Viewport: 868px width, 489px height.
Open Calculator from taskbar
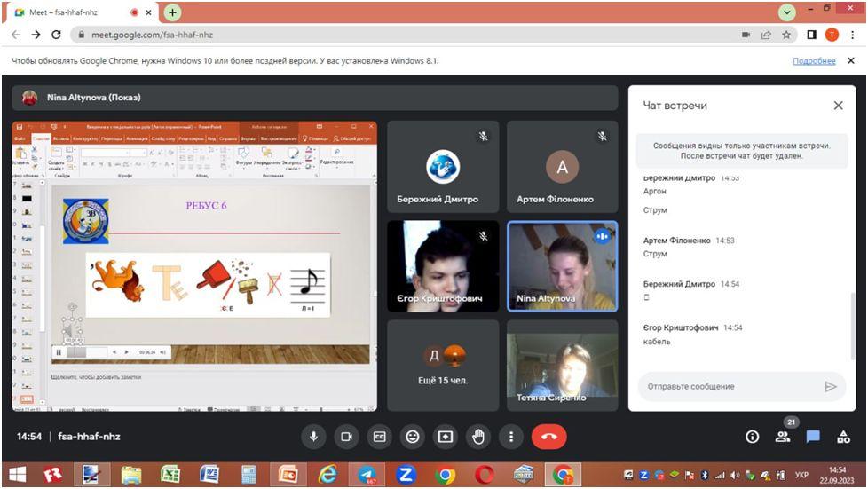[x=249, y=475]
